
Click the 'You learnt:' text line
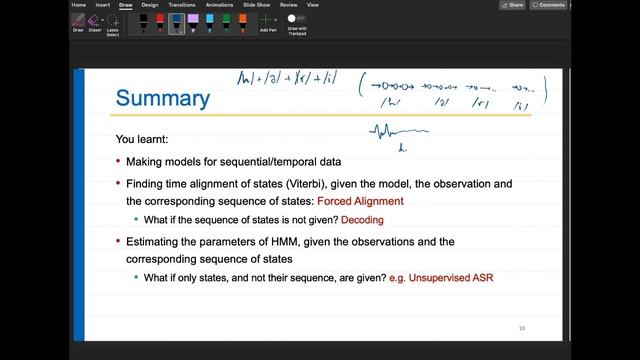tap(142, 139)
